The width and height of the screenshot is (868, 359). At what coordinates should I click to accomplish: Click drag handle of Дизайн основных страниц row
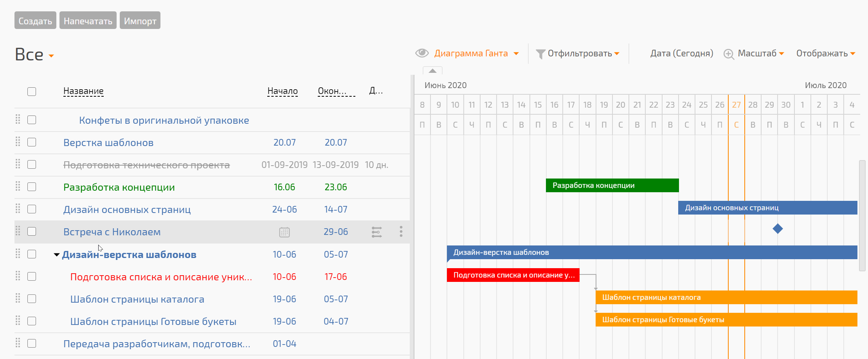point(18,209)
